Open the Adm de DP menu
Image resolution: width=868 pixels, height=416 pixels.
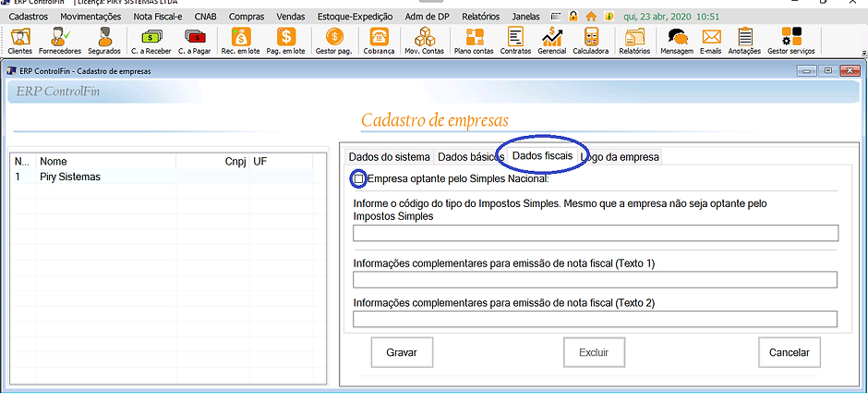(427, 17)
